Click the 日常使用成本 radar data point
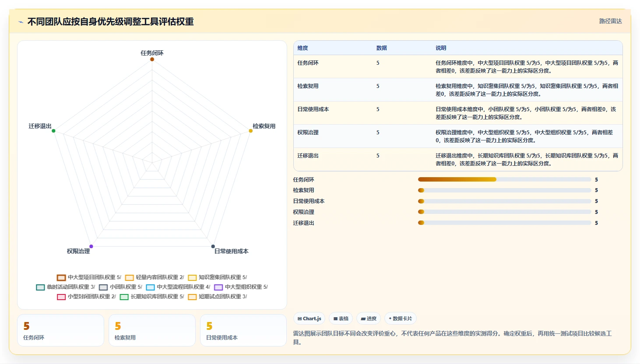 [x=213, y=246]
